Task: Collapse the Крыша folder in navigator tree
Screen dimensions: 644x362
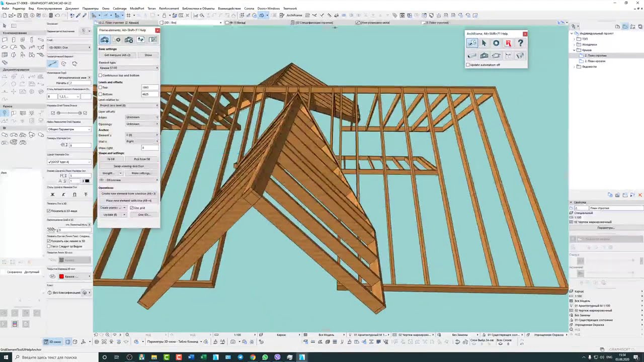Action: point(575,50)
